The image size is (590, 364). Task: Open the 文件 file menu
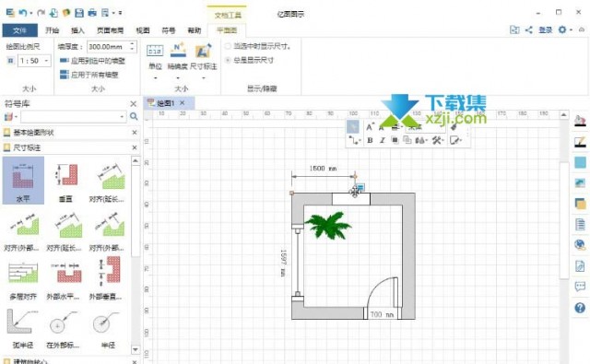tap(20, 30)
